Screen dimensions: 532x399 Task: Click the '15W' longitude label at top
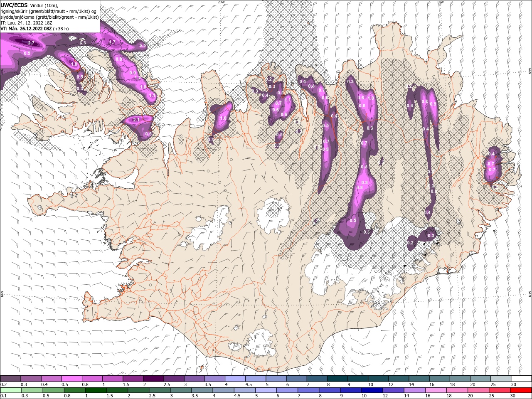(x=440, y=2)
